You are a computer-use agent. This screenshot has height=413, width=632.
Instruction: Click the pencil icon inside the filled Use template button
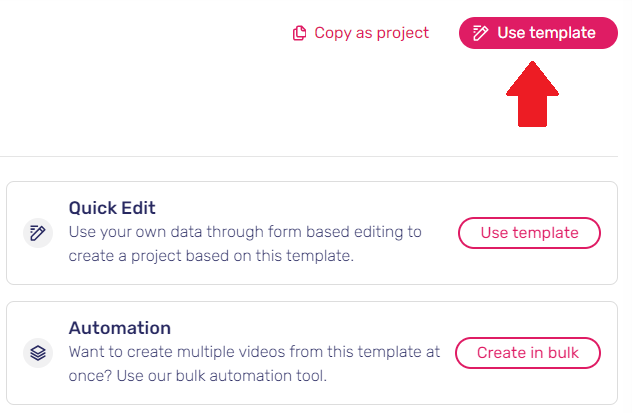click(x=480, y=33)
